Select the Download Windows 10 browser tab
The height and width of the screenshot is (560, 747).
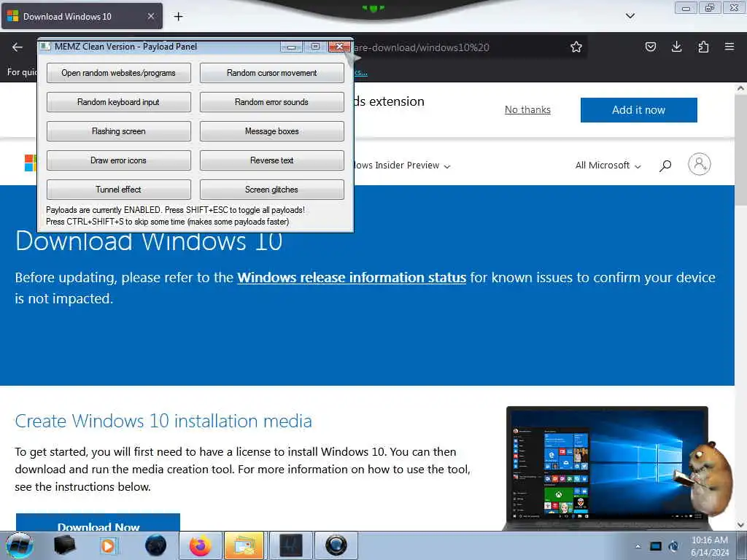pyautogui.click(x=82, y=16)
